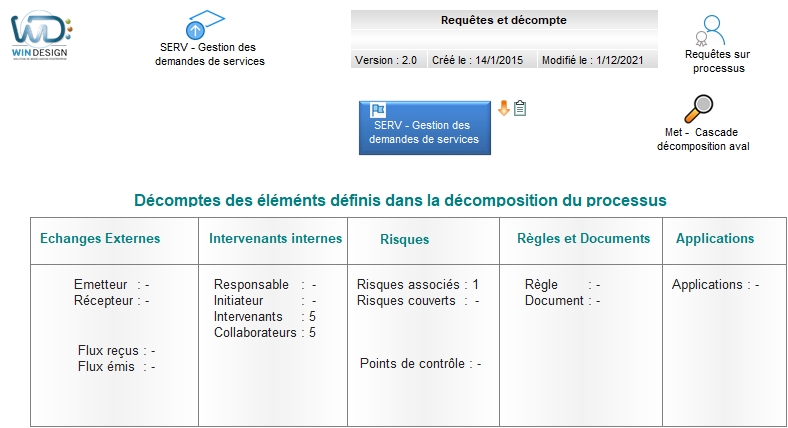
Task: Select the 'Créé le : 14/1/2015' field
Action: click(x=482, y=60)
